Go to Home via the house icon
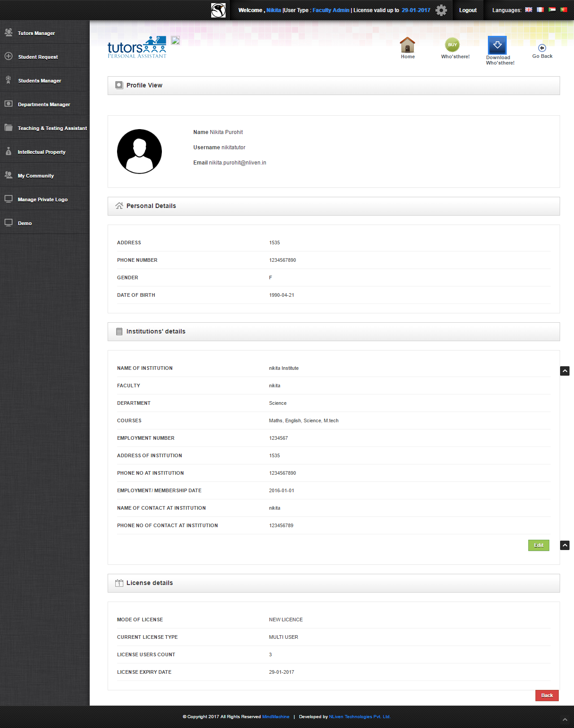The height and width of the screenshot is (728, 574). point(407,45)
